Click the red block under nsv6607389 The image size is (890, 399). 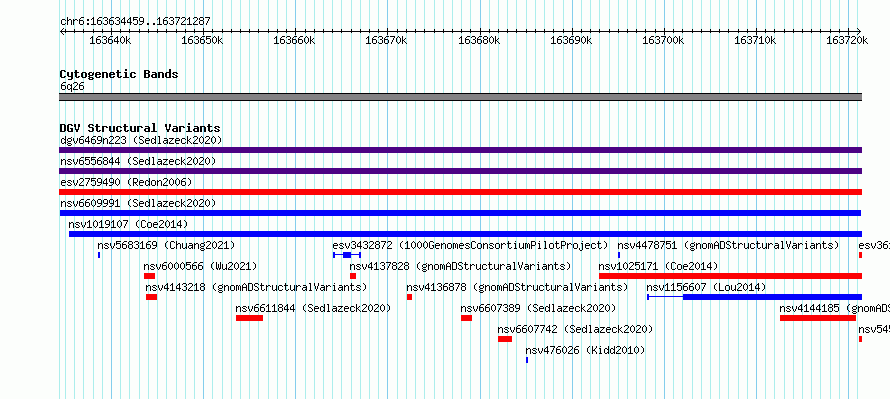click(x=467, y=318)
